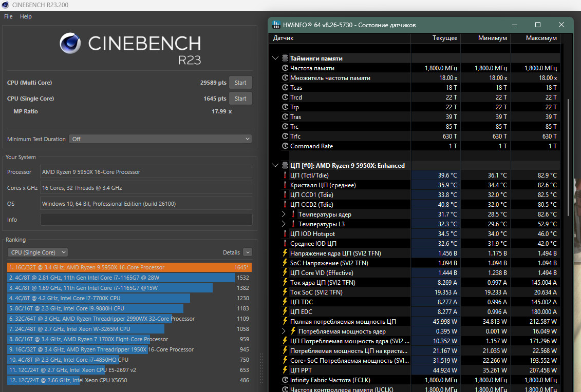Click the HWiNFO vertical scrollbar thumb
This screenshot has height=392, width=581.
click(568, 158)
